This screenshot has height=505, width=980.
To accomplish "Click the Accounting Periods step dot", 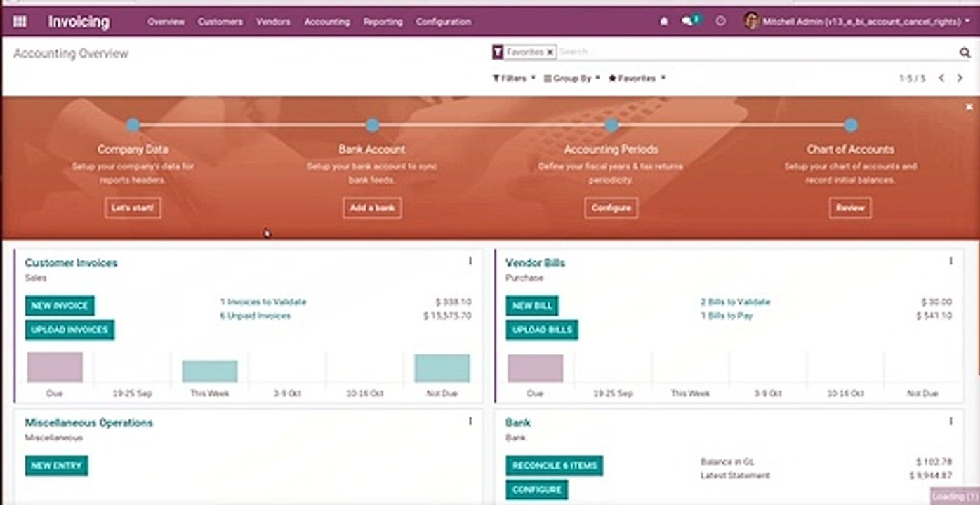I will (x=611, y=126).
